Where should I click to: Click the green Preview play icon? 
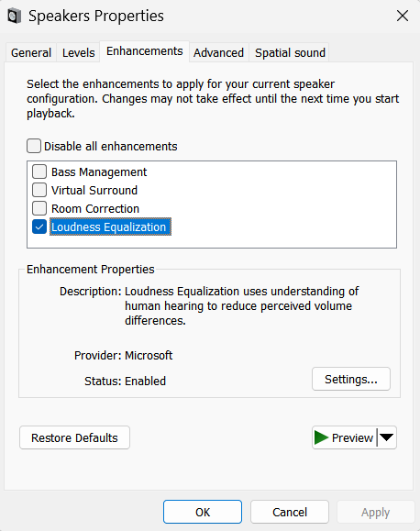click(321, 437)
